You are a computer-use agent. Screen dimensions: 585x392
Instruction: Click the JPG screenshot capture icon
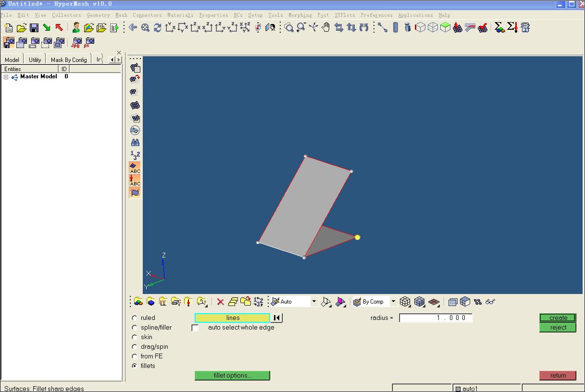(76, 43)
